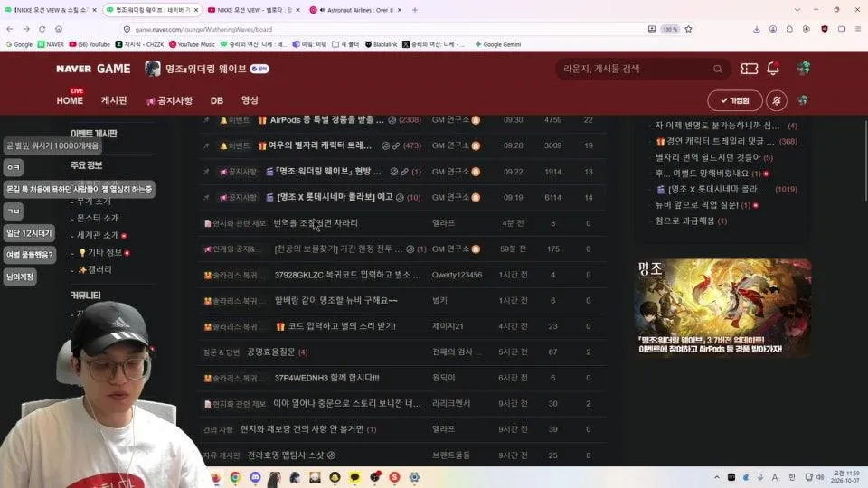Expand the tab list dropdown arrow

point(797,10)
